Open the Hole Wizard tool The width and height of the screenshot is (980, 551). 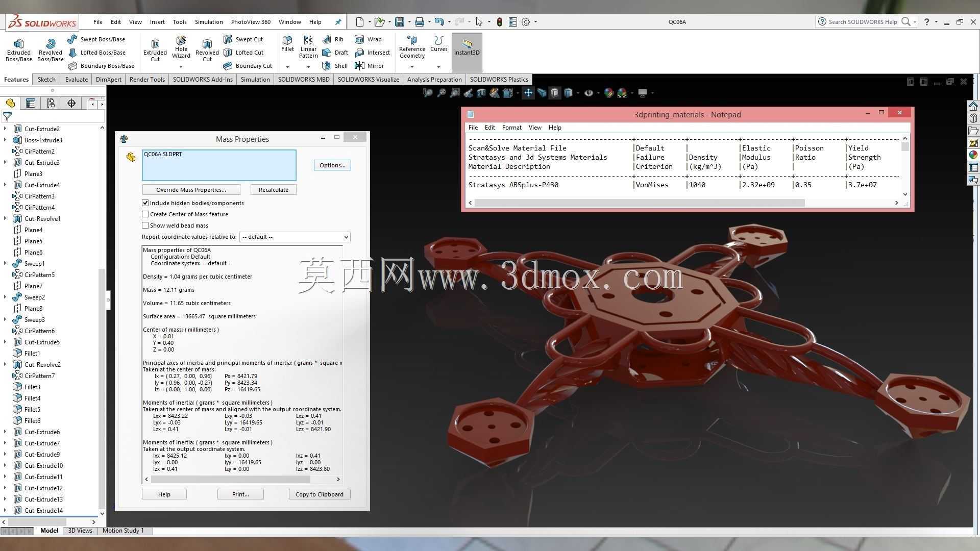(x=181, y=47)
